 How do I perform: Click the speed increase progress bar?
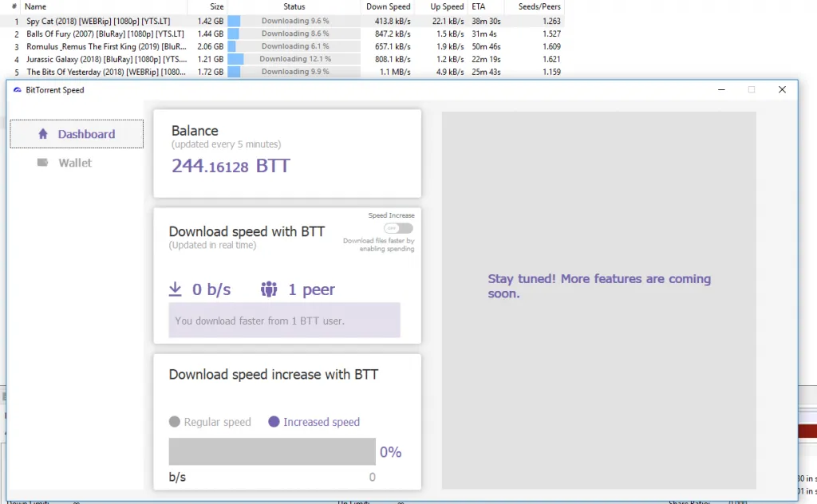272,451
